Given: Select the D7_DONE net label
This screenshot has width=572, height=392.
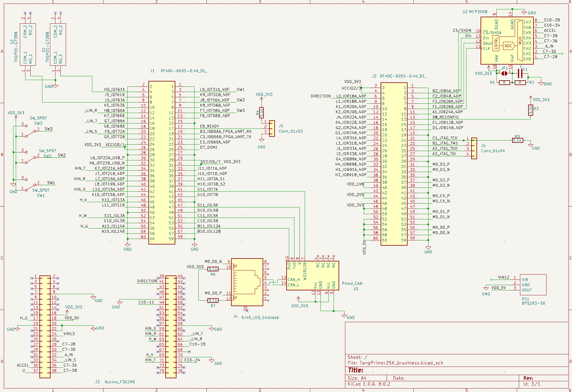Looking at the screenshot, I should (209, 147).
